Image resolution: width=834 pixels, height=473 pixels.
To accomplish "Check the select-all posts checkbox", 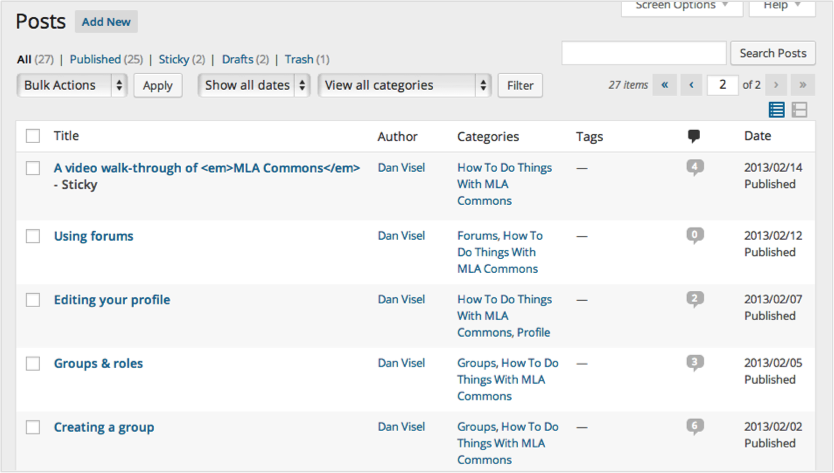I will coord(33,136).
